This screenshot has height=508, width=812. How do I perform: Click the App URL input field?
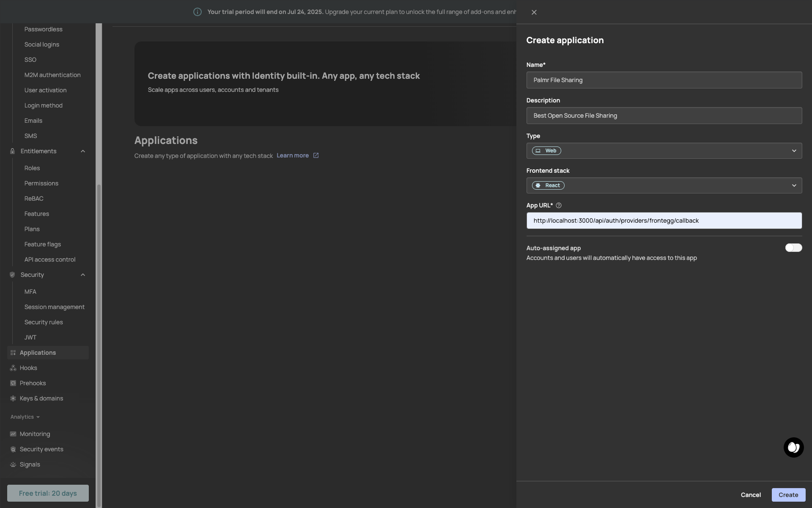[664, 221]
